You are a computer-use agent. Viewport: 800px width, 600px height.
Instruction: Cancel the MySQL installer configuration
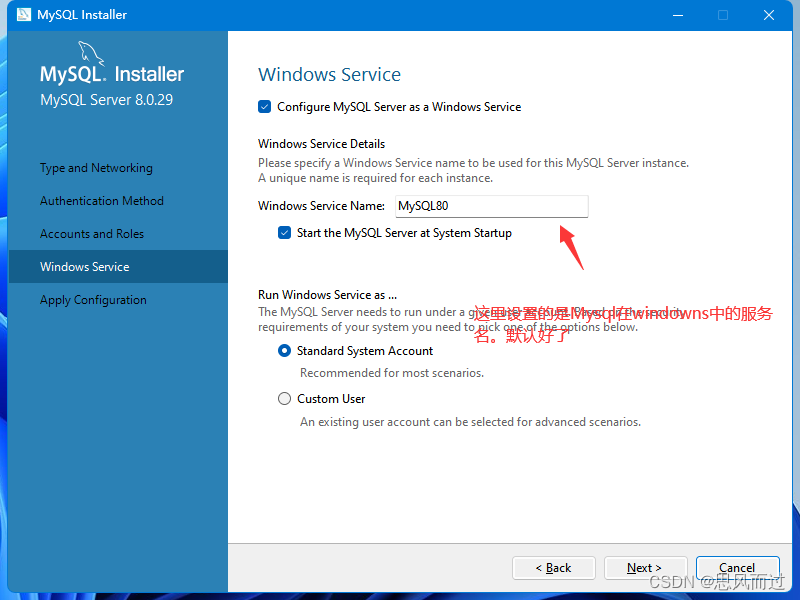click(x=737, y=568)
